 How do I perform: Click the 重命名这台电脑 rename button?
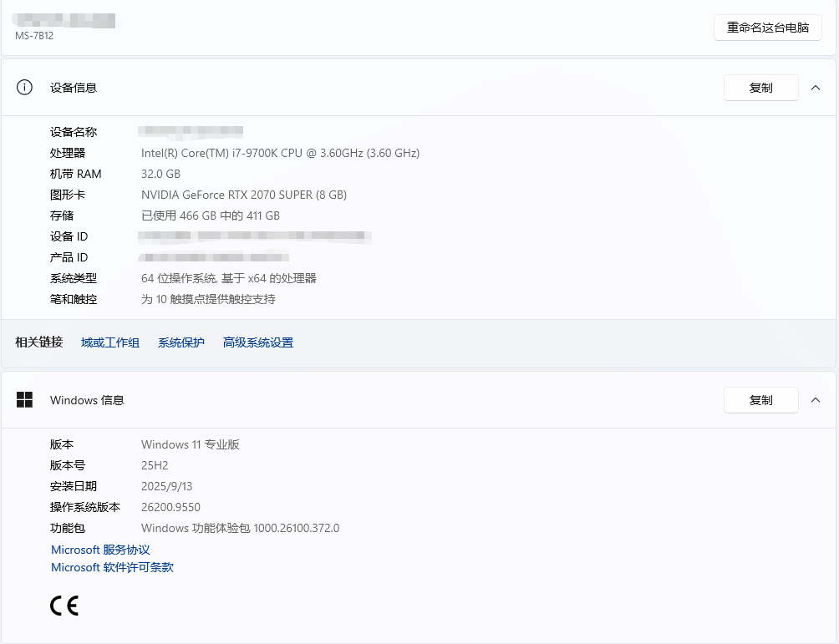tap(767, 28)
